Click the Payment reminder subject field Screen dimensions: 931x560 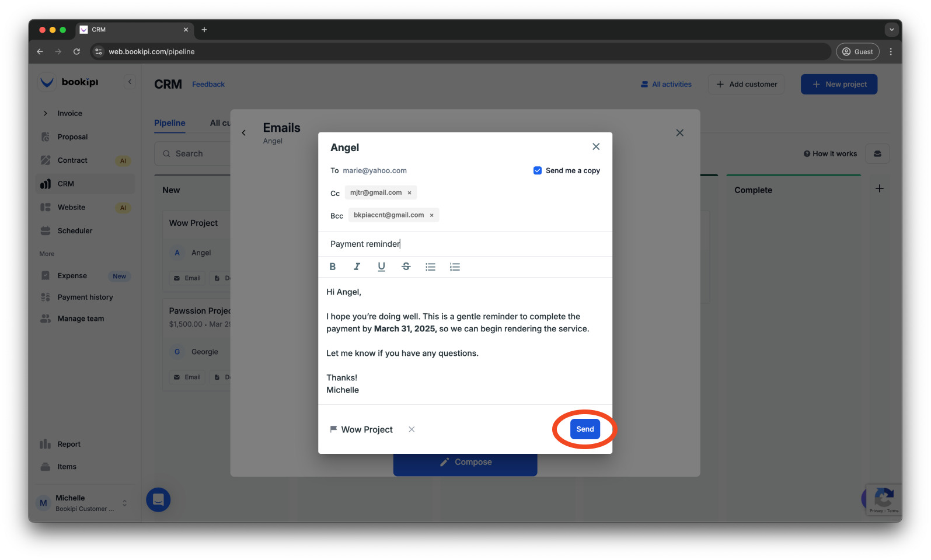click(x=465, y=244)
